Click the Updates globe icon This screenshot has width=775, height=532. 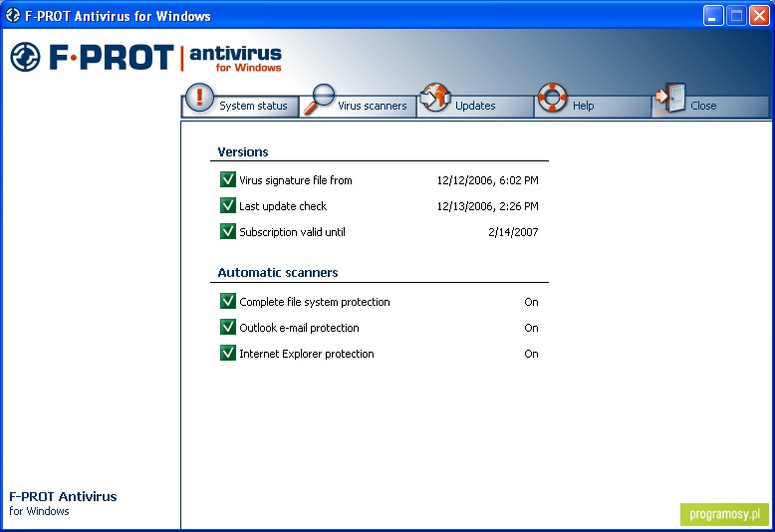click(435, 97)
